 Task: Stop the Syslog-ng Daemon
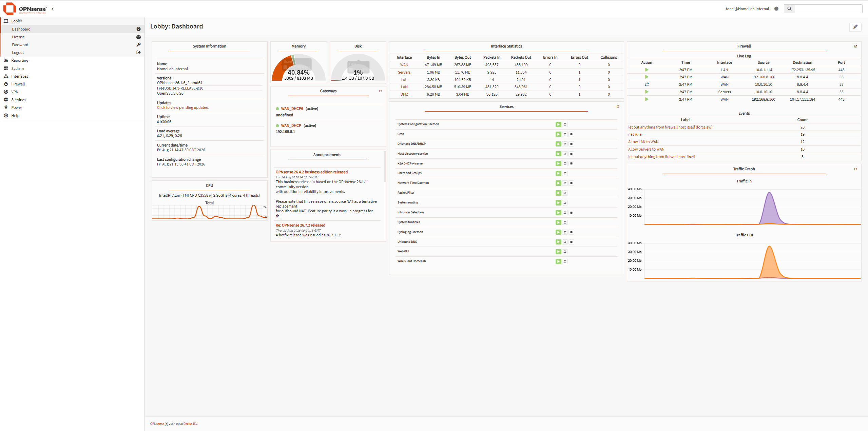tap(571, 232)
